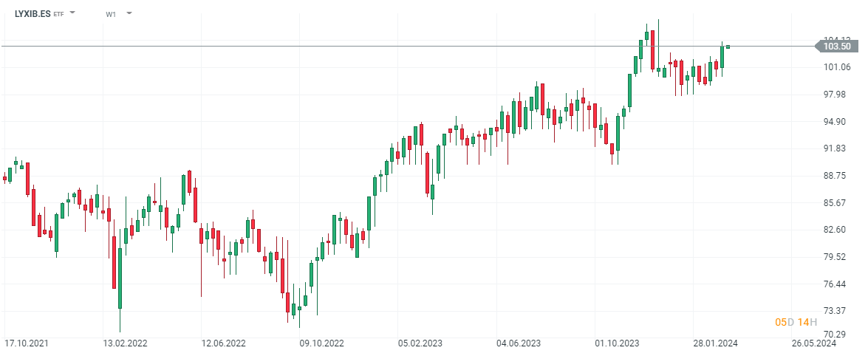Select the 97.98 level on price axis

836,95
